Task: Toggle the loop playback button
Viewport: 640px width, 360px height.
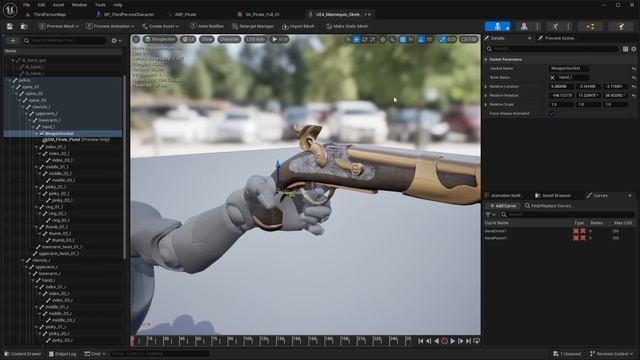Action: (476, 341)
